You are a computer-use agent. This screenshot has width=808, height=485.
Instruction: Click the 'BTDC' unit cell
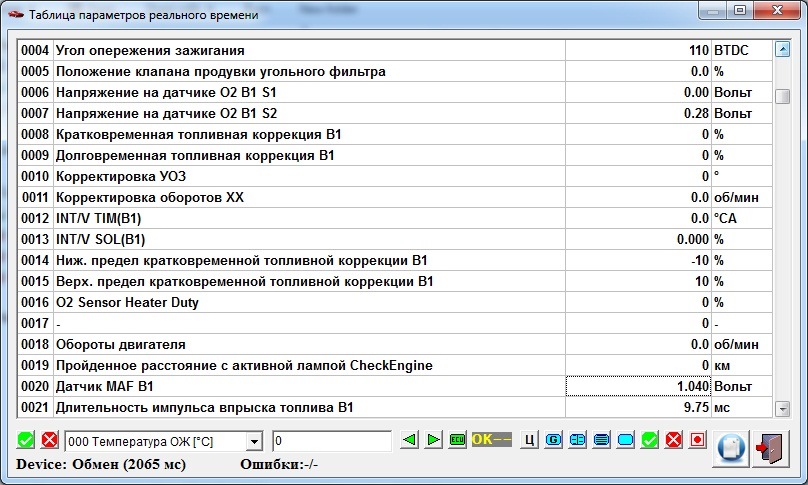tap(742, 50)
